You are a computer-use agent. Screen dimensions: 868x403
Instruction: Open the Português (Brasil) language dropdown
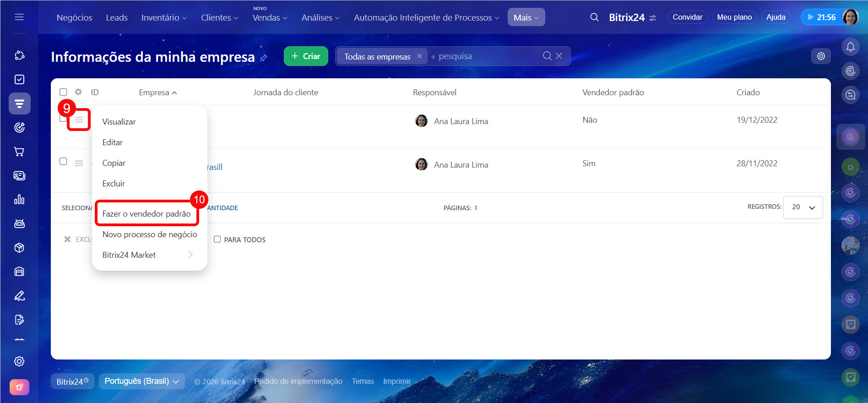pyautogui.click(x=141, y=381)
